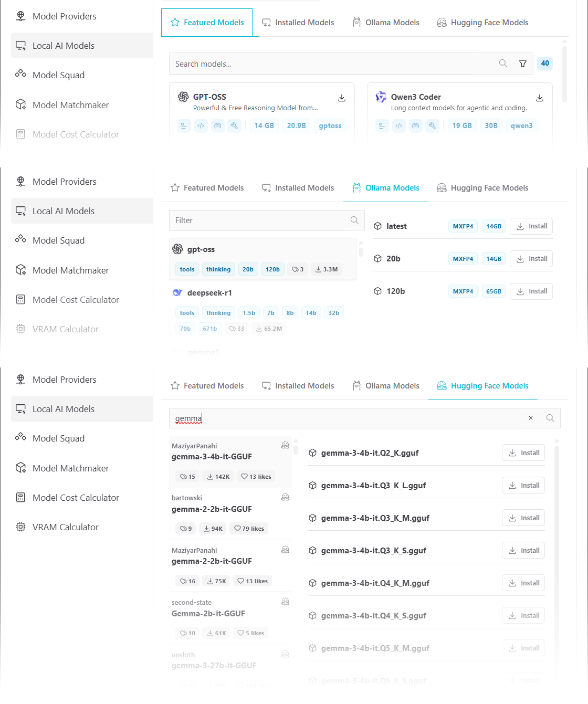Screen dimensions: 588x704
Task: Download the GPT-OSS featured model
Action: click(341, 98)
